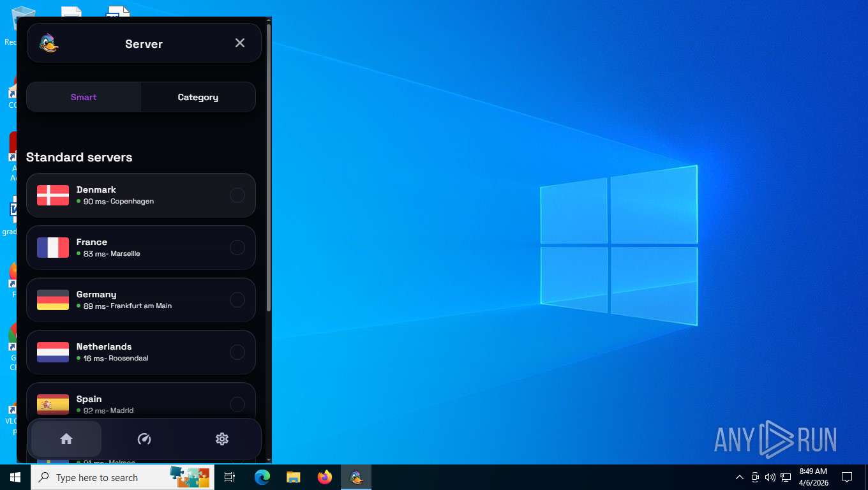The image size is (868, 490).
Task: Select the Netherlands server radio button
Action: pyautogui.click(x=237, y=352)
